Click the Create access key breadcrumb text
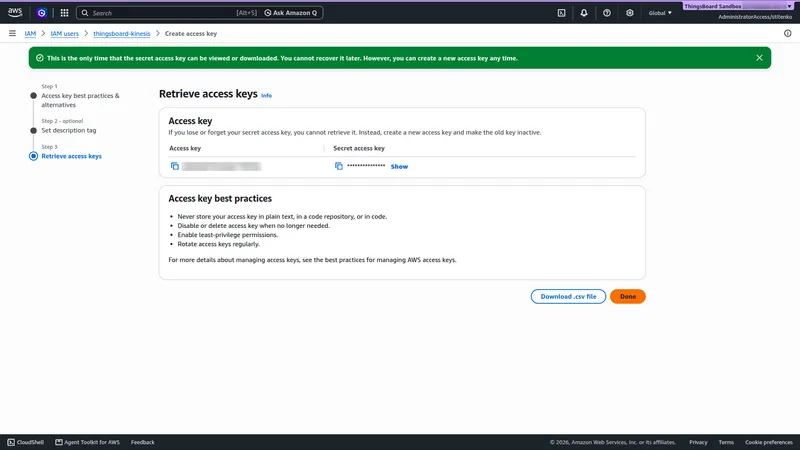 (191, 33)
